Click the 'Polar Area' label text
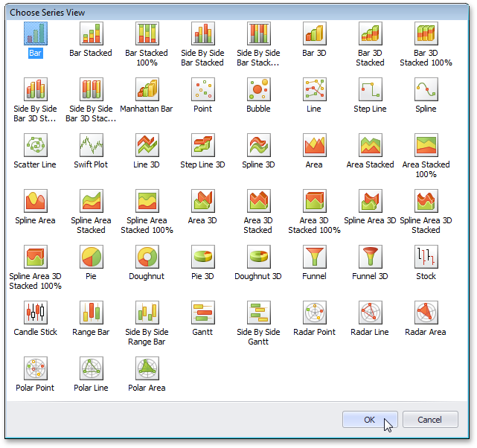 (147, 388)
